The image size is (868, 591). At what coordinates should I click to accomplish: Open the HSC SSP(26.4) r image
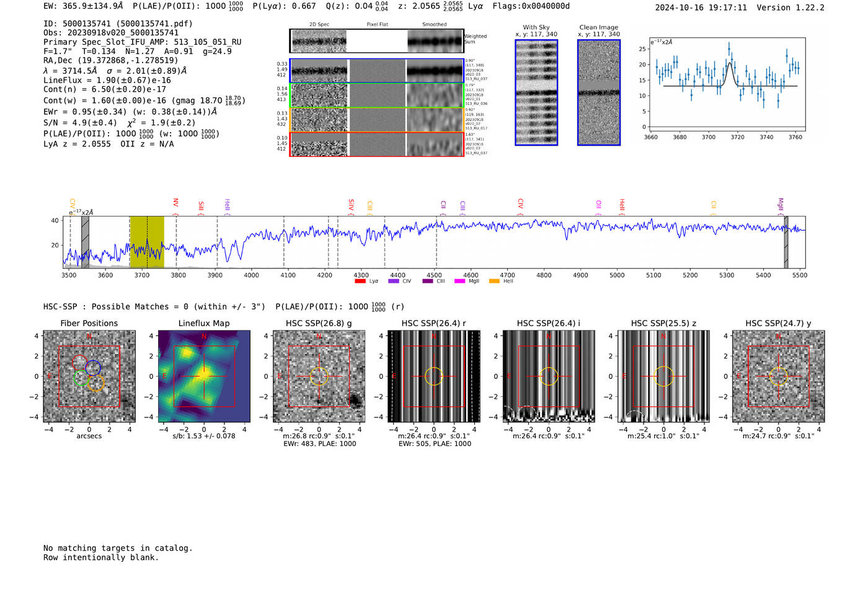[x=434, y=376]
